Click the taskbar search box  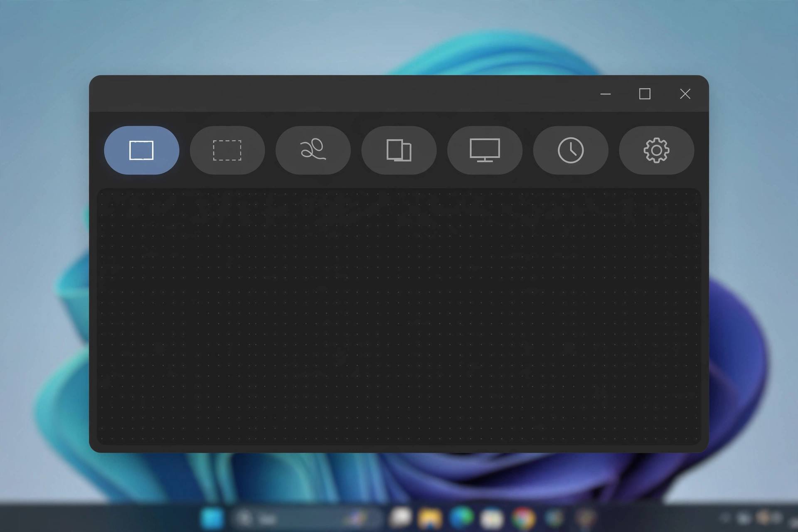coord(306,518)
